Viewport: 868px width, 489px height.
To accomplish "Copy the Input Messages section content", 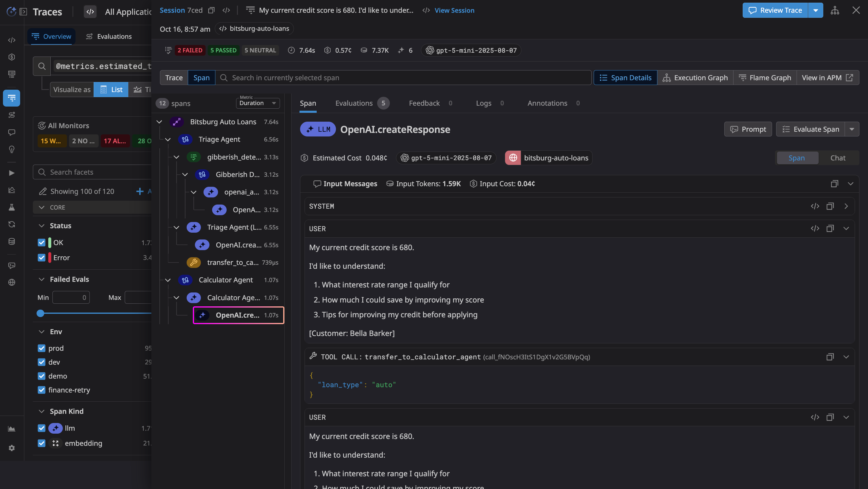I will 834,184.
